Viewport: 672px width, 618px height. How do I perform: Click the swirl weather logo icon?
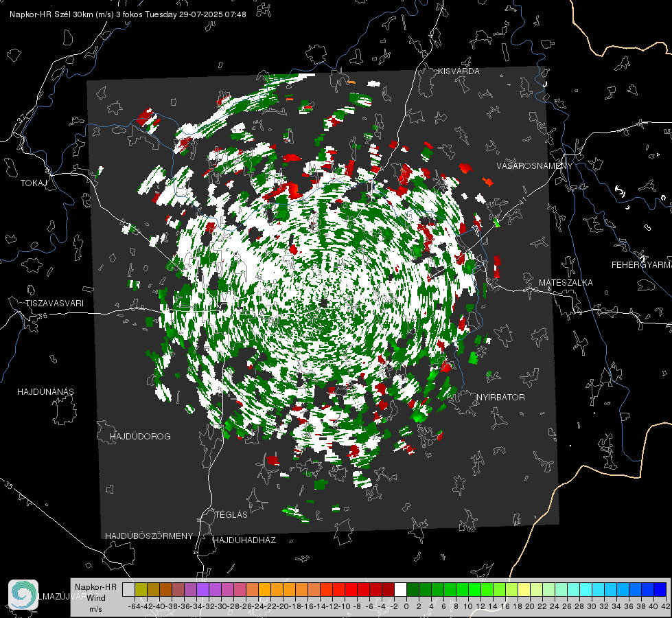pos(23,595)
